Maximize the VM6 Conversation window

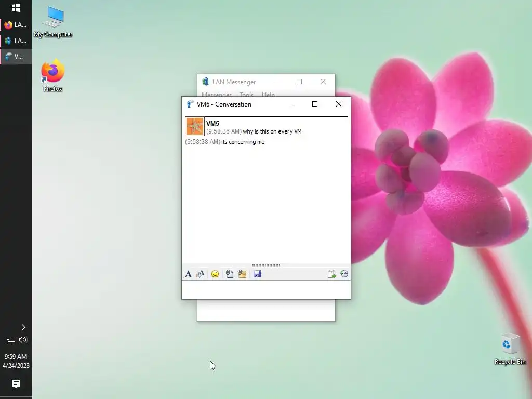pos(315,104)
